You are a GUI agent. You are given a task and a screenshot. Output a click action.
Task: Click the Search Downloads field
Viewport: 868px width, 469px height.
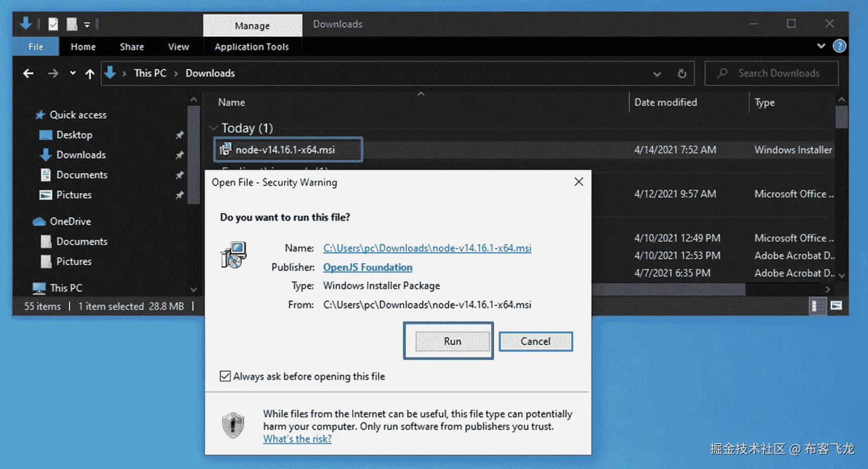(772, 74)
